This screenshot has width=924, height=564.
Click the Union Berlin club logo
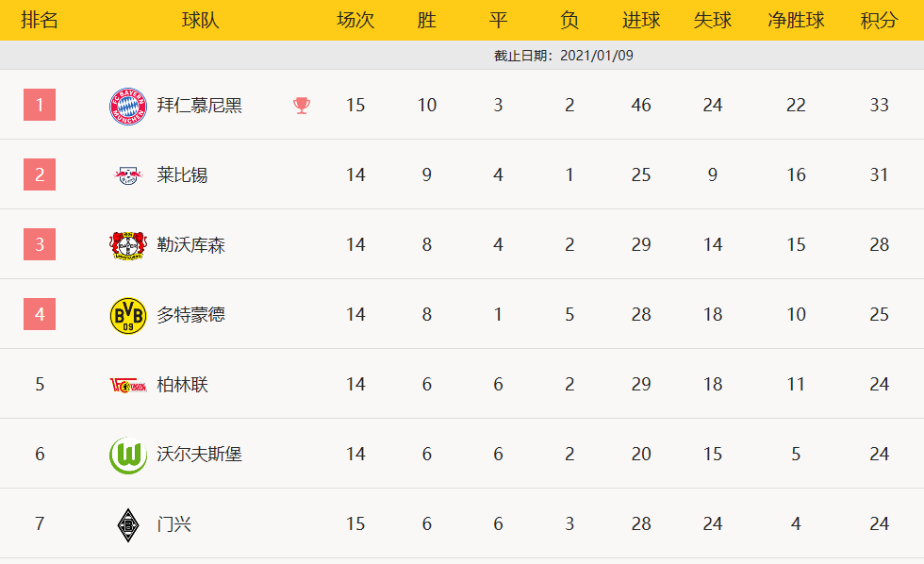coord(127,385)
